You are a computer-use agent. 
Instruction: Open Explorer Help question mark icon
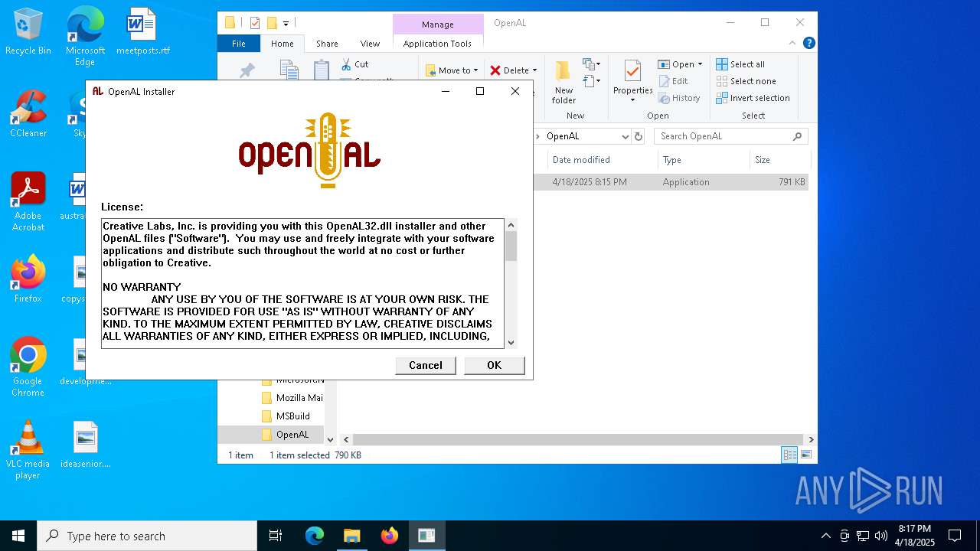coord(808,44)
